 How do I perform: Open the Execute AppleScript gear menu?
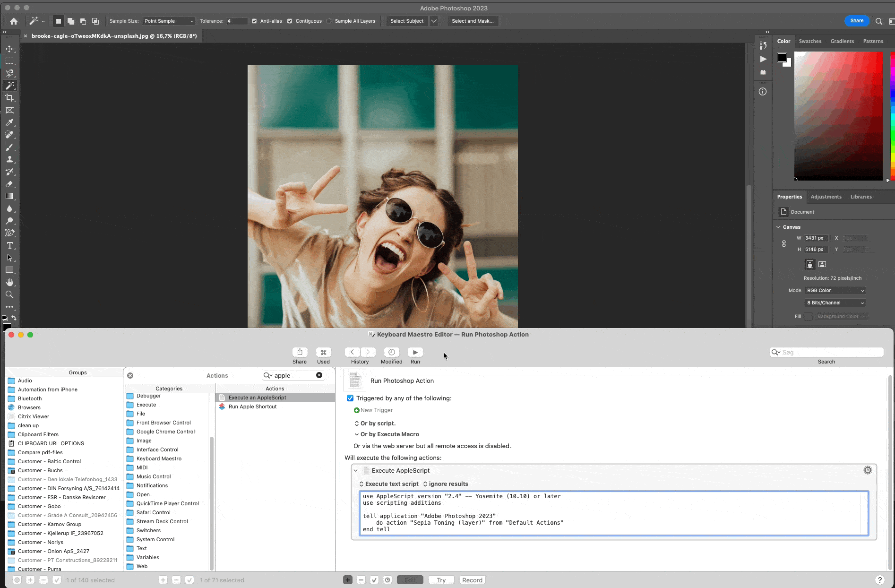[x=868, y=470]
